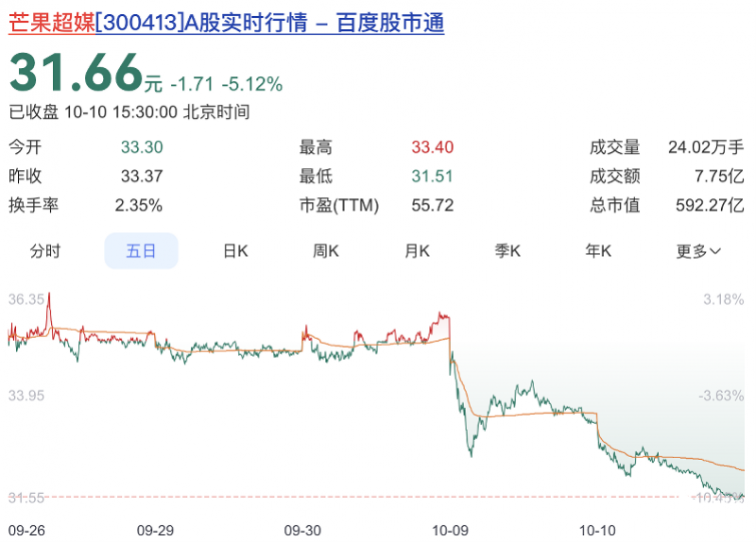The image size is (756, 542).
Task: Open the 月K chart tab
Action: tap(417, 251)
